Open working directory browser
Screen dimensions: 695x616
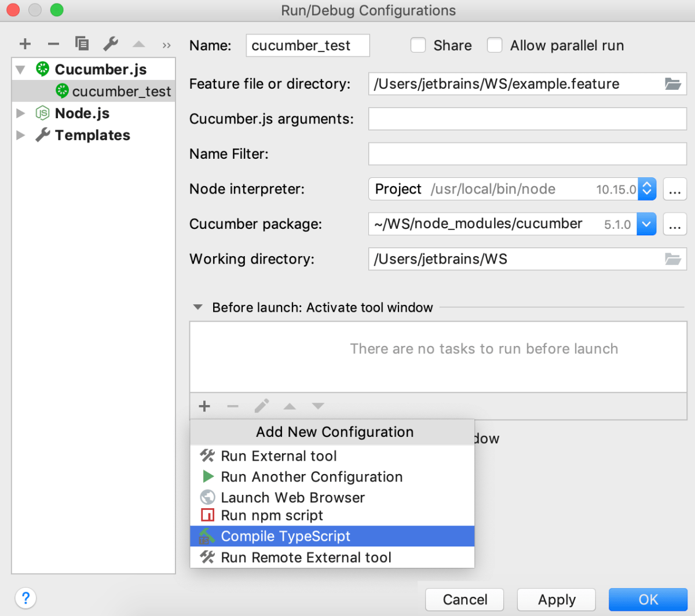pyautogui.click(x=673, y=259)
